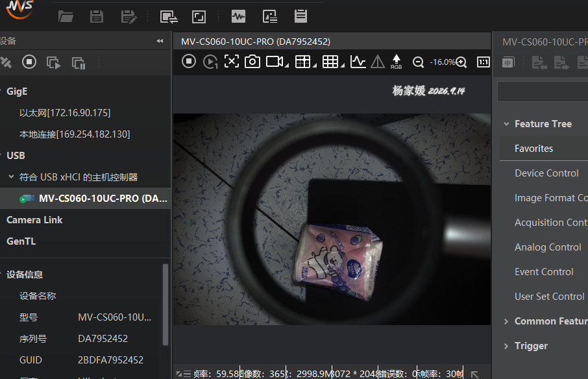Collapse the device panel with the double arrow

pos(160,41)
